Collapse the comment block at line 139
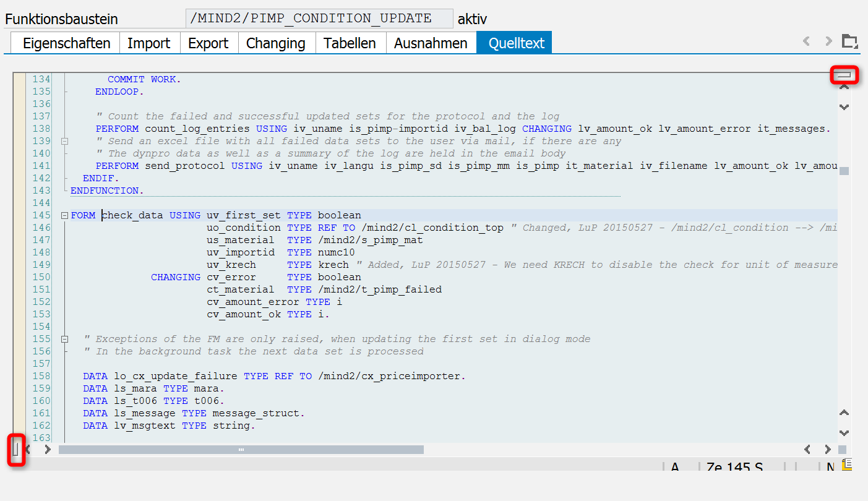This screenshot has width=868, height=501. (x=64, y=141)
